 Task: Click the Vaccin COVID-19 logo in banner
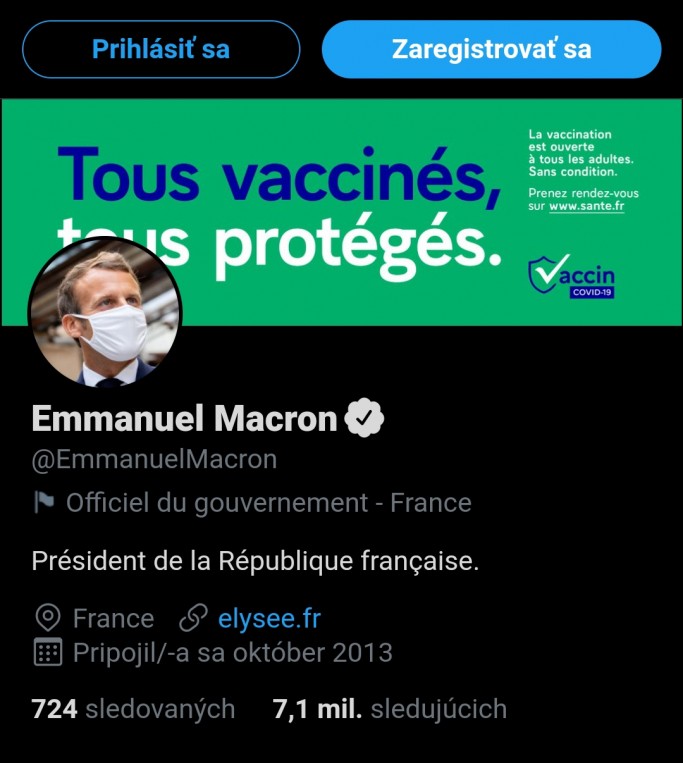(x=572, y=277)
